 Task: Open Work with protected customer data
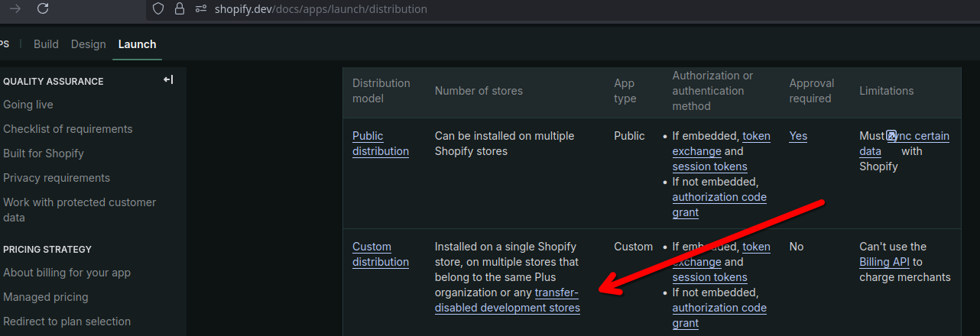tap(80, 210)
